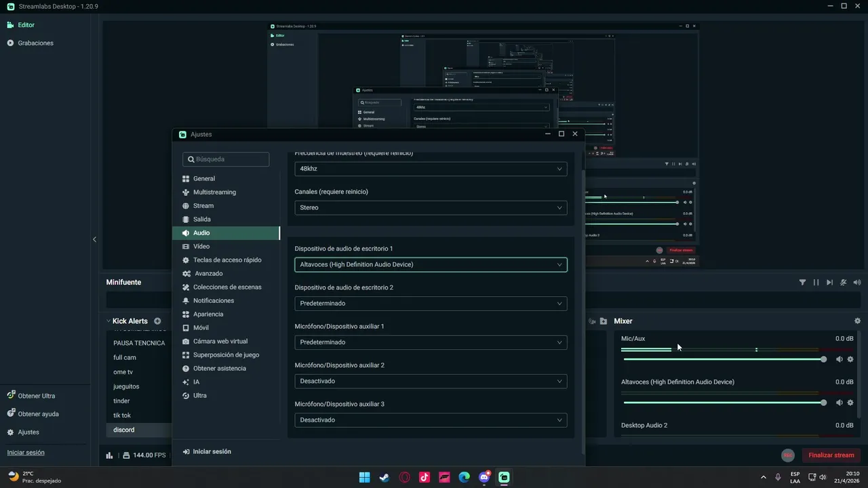
Task: Adjust the Mic/Aux volume slider
Action: 724,359
